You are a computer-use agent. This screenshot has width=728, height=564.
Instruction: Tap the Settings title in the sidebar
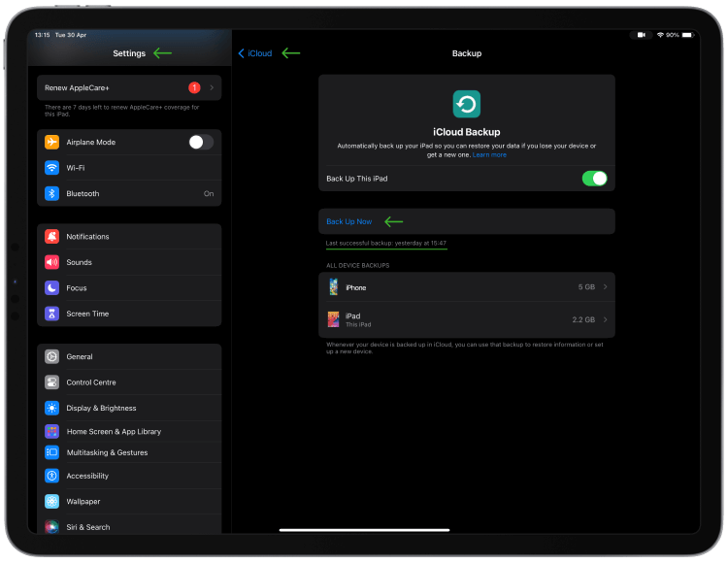[x=129, y=53]
